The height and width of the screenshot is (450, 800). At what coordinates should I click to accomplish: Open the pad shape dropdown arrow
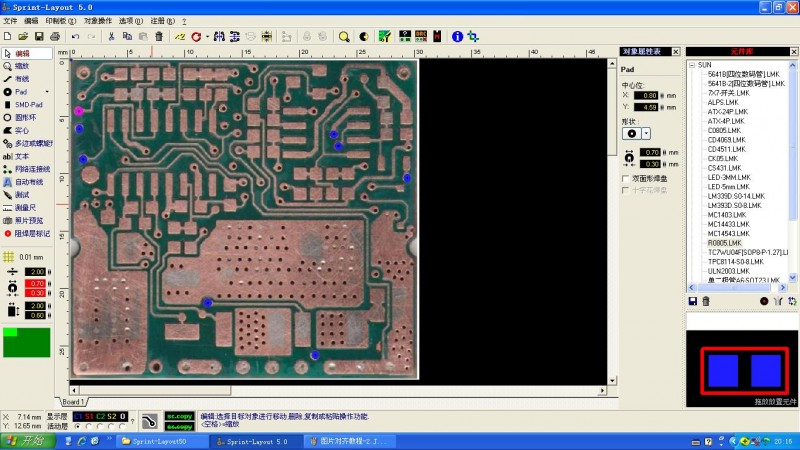click(646, 132)
